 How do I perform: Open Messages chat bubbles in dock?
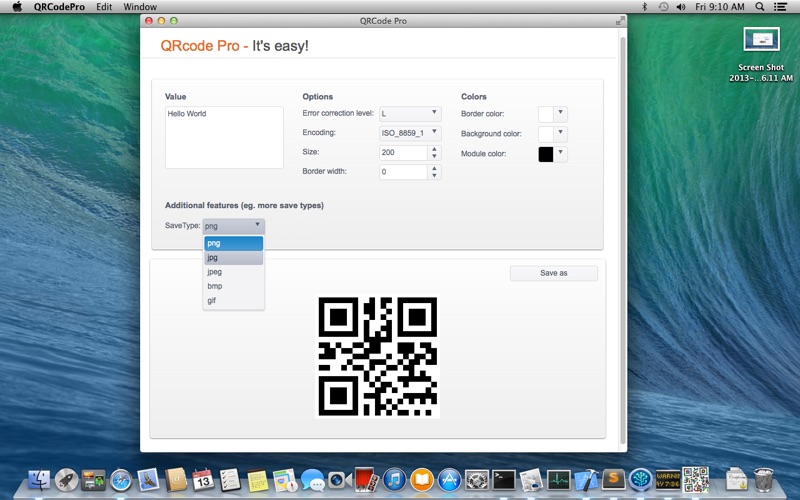(312, 480)
